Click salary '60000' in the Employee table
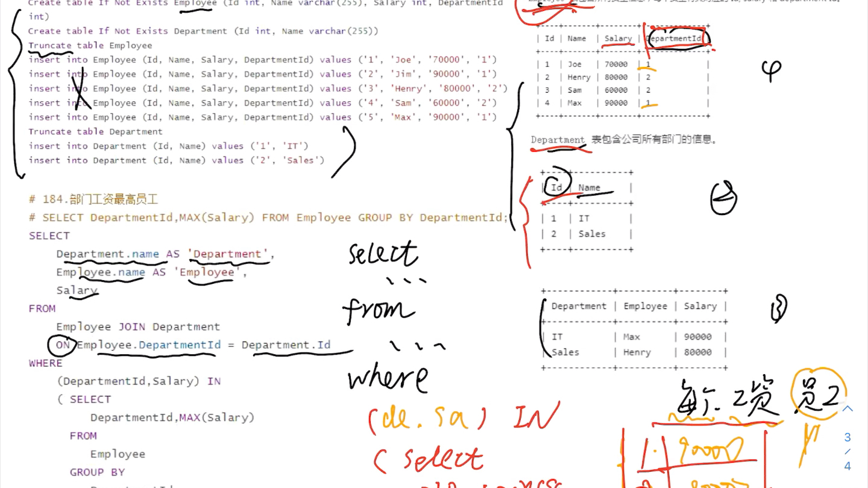Screen dimensions: 868x488 coord(615,90)
